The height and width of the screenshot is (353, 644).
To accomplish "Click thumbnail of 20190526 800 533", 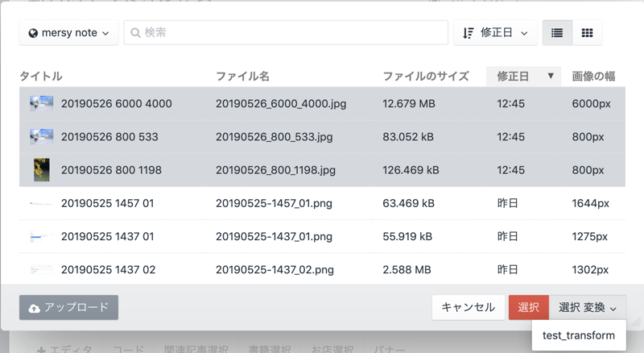I will (42, 137).
